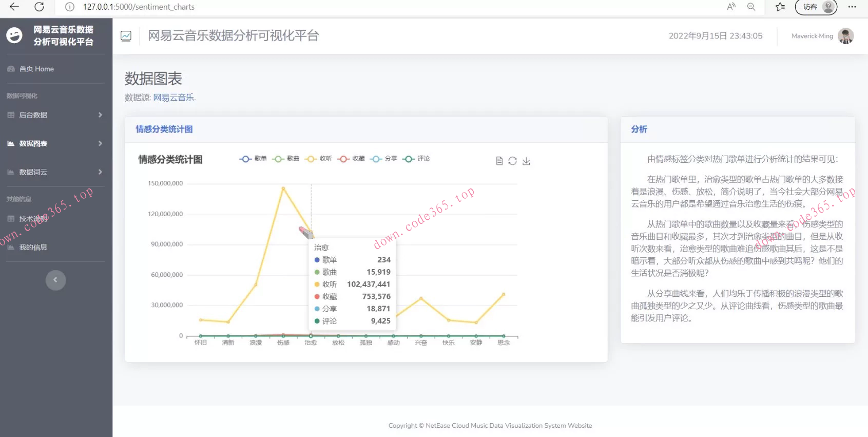Expand the 后台数据 sidebar menu
868x437 pixels.
click(x=55, y=115)
